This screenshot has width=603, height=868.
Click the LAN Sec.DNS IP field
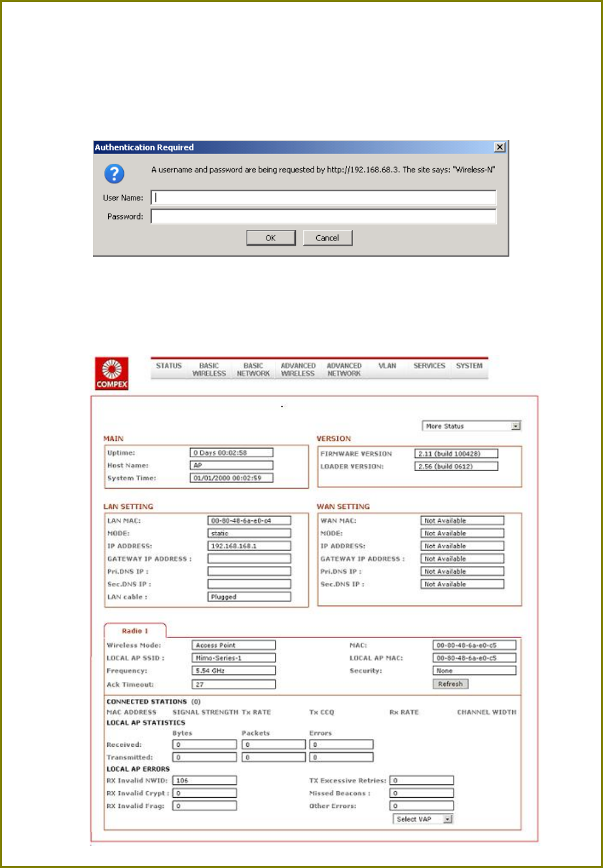coord(249,584)
